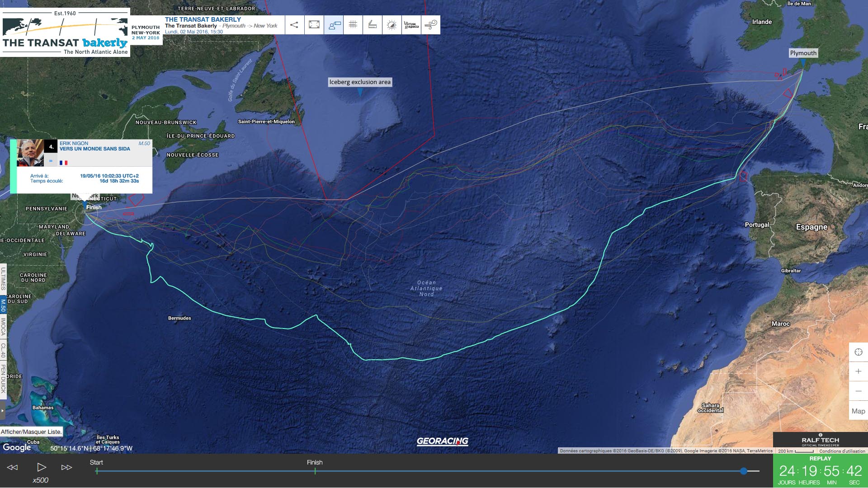868x488 pixels.
Task: Switch to Map view type
Action: tap(859, 411)
